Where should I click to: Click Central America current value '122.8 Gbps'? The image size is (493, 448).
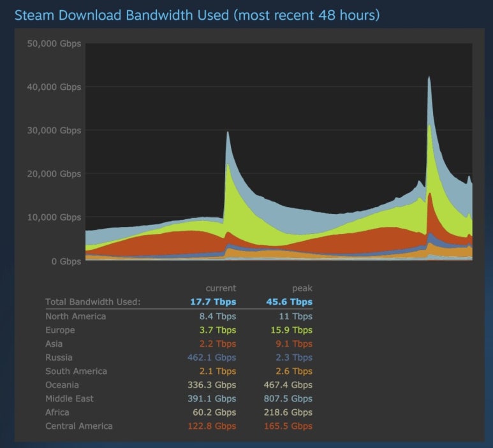click(x=212, y=426)
